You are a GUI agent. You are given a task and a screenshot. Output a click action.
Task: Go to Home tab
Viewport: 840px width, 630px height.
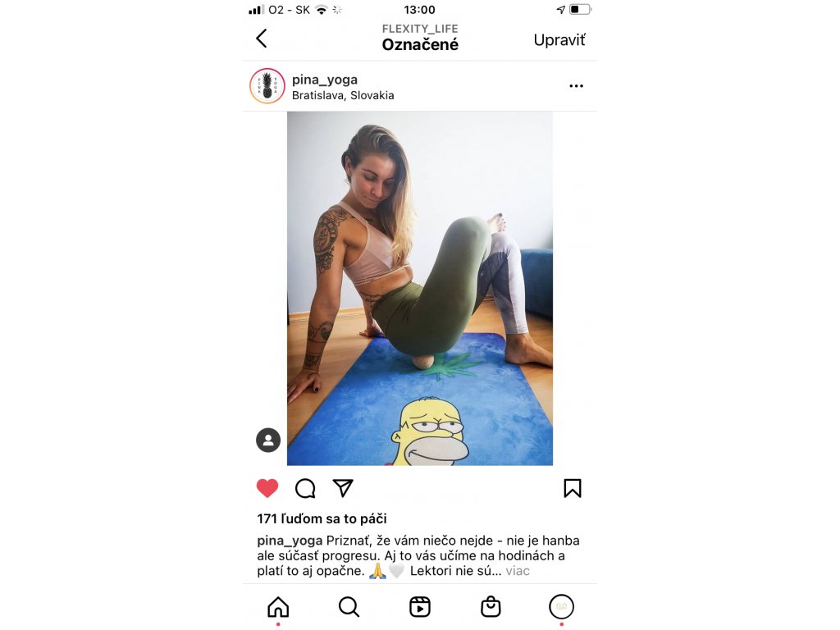point(278,607)
